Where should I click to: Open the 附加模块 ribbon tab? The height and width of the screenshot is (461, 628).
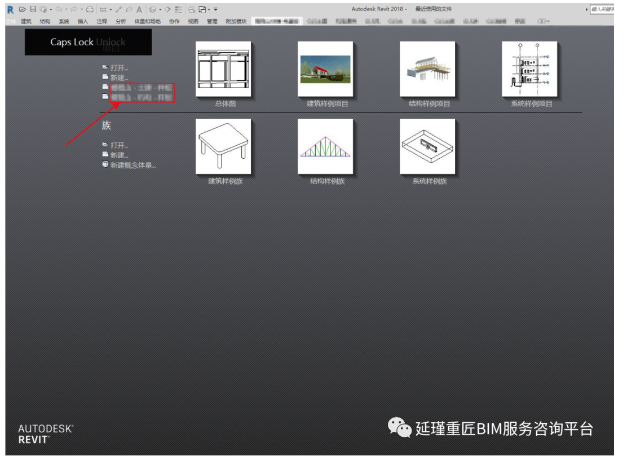[236, 21]
